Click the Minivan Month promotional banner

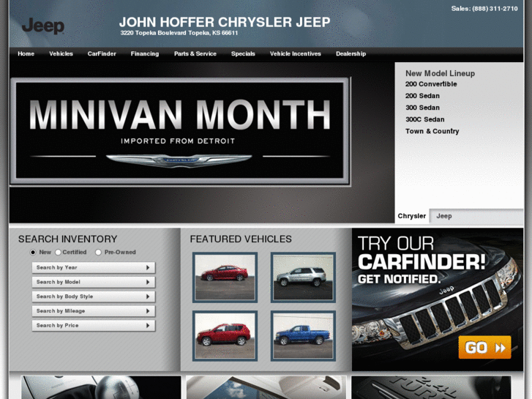click(180, 131)
